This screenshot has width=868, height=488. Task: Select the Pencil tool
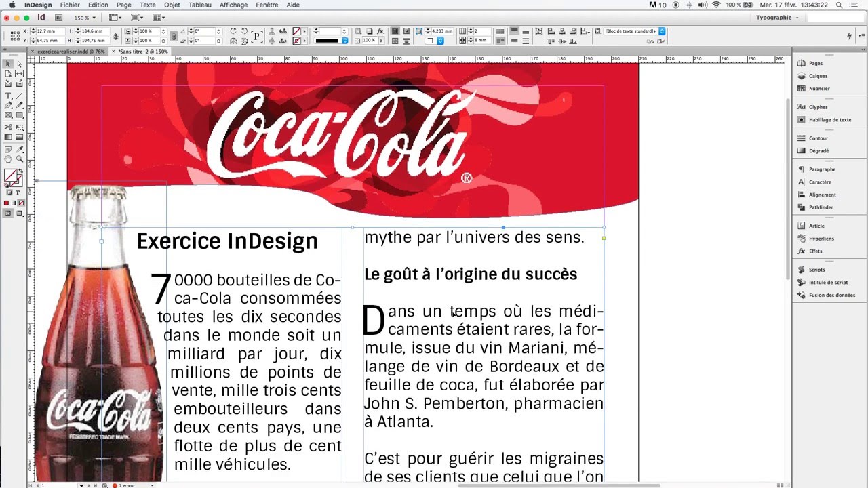(20, 105)
